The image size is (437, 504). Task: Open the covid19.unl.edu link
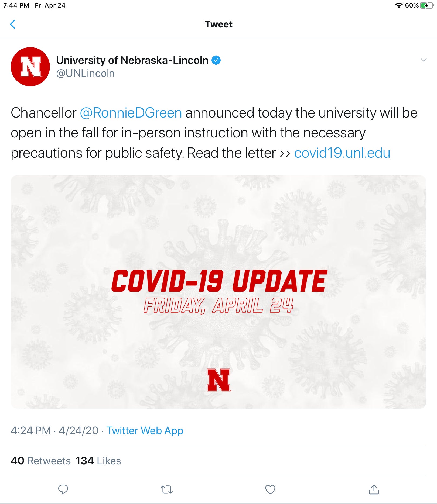coord(342,153)
